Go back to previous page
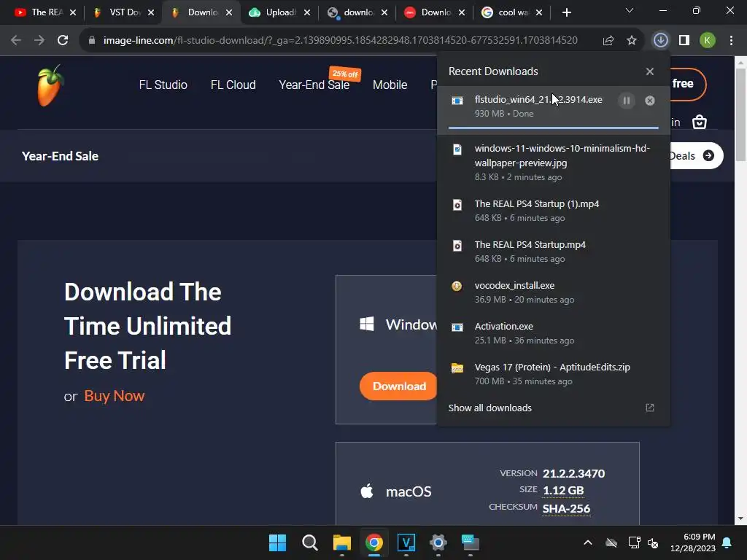This screenshot has height=560, width=747. pyautogui.click(x=16, y=40)
